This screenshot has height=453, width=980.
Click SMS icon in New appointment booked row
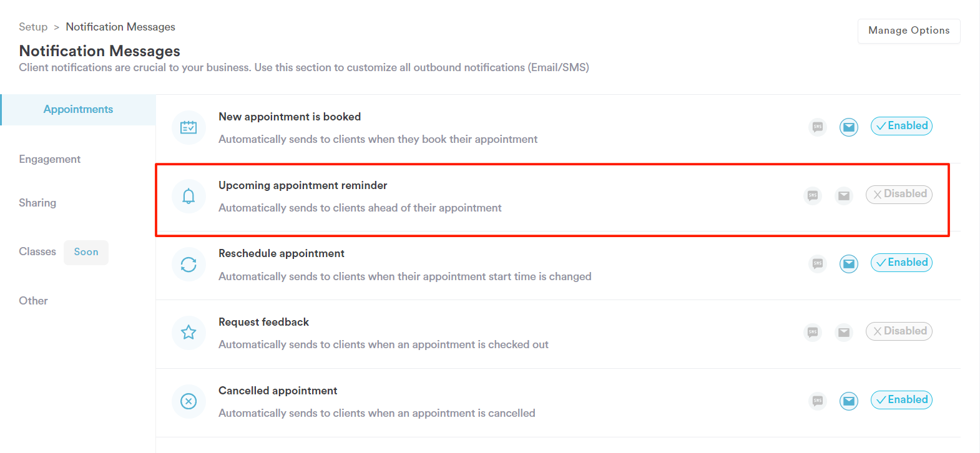pos(818,127)
